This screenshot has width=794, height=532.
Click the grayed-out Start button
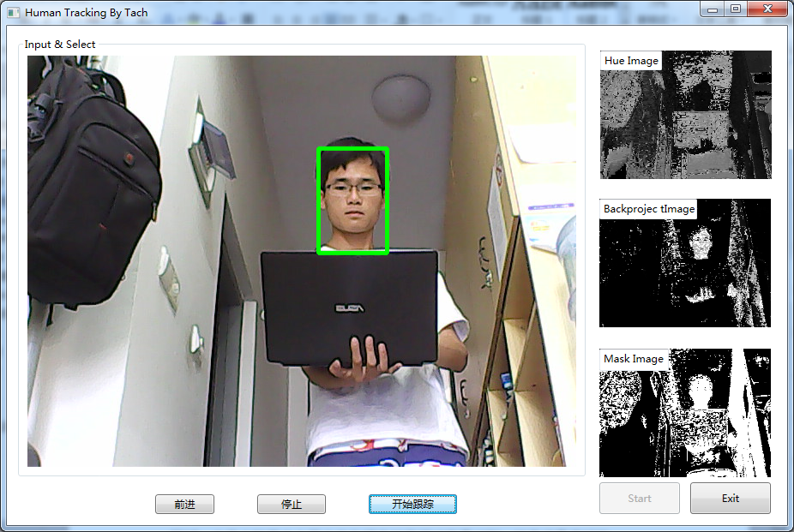(640, 498)
